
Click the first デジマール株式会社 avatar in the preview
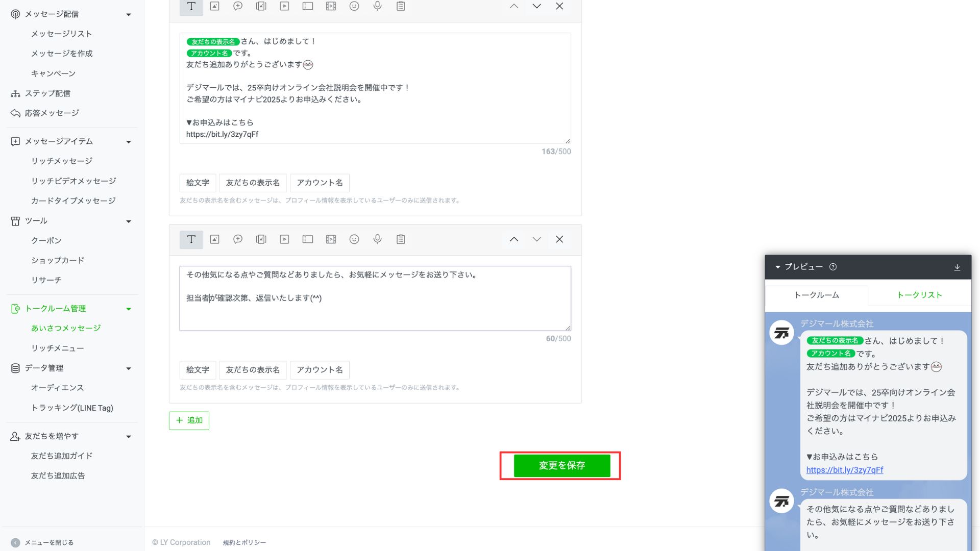(x=781, y=333)
